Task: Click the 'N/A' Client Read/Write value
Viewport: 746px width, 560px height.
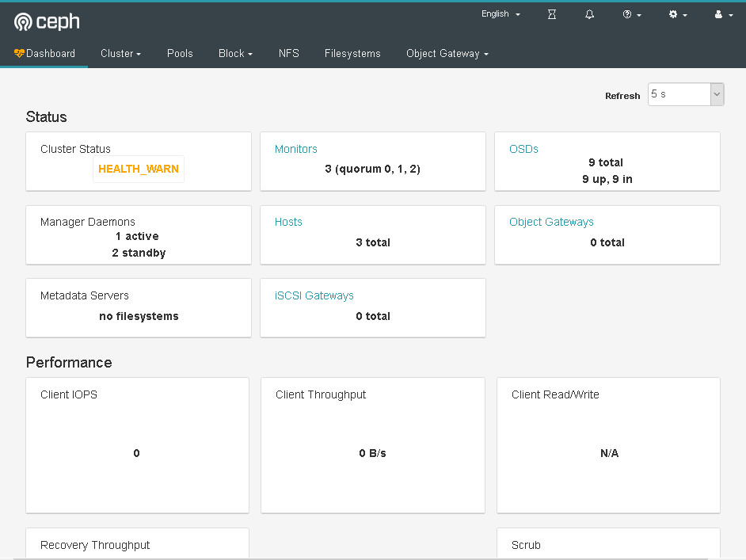Action: 609,453
